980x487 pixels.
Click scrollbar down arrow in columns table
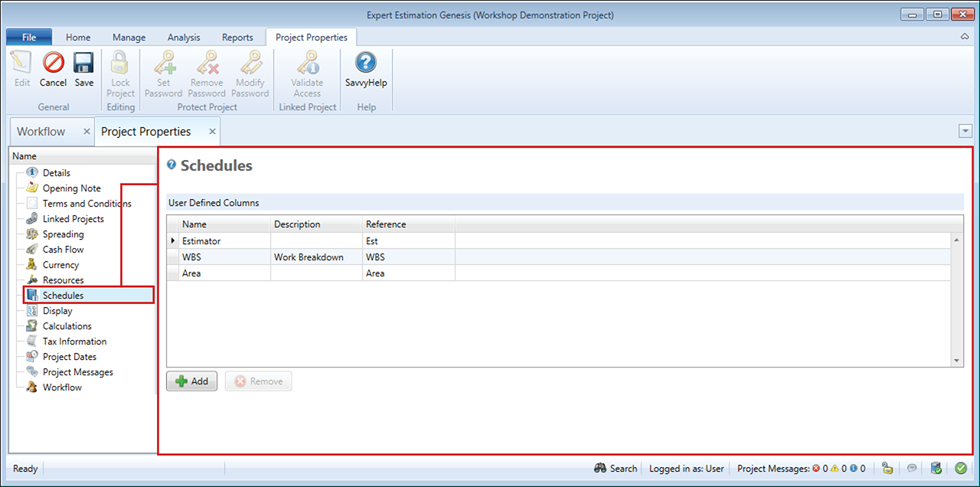pos(956,361)
